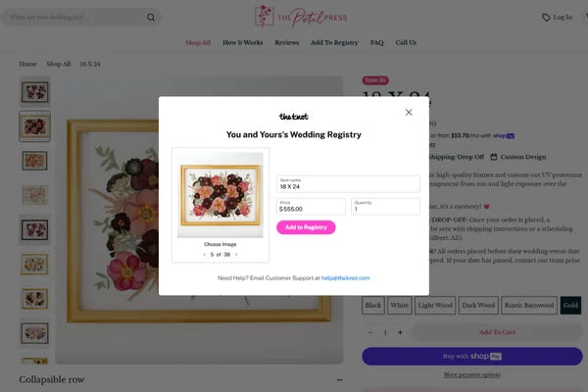Email help@theknot.com support link

[x=345, y=278]
